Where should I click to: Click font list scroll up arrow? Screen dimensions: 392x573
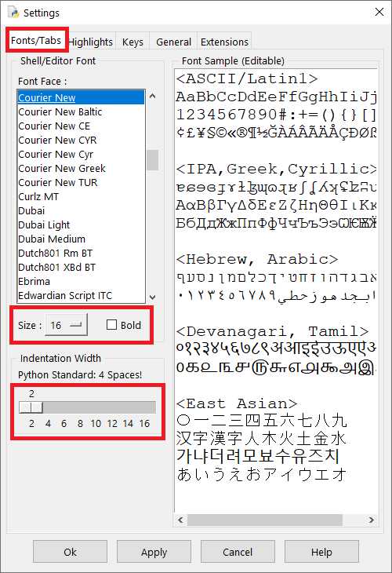(153, 96)
